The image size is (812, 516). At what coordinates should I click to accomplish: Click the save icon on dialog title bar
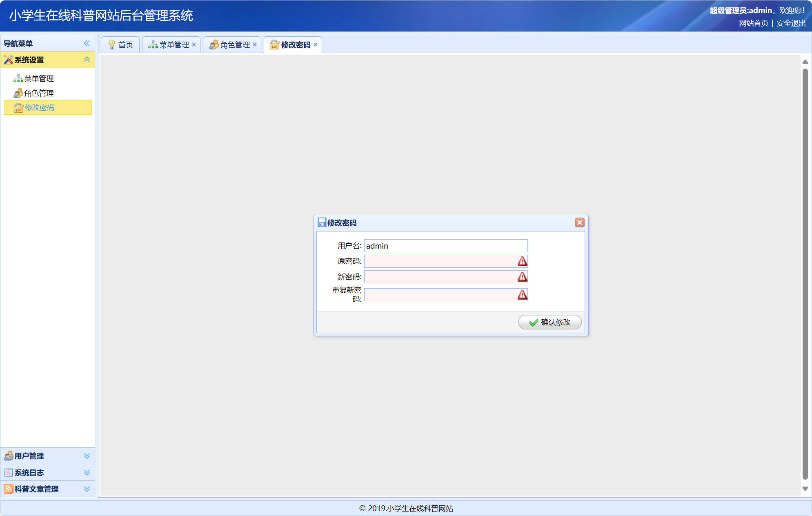(321, 222)
